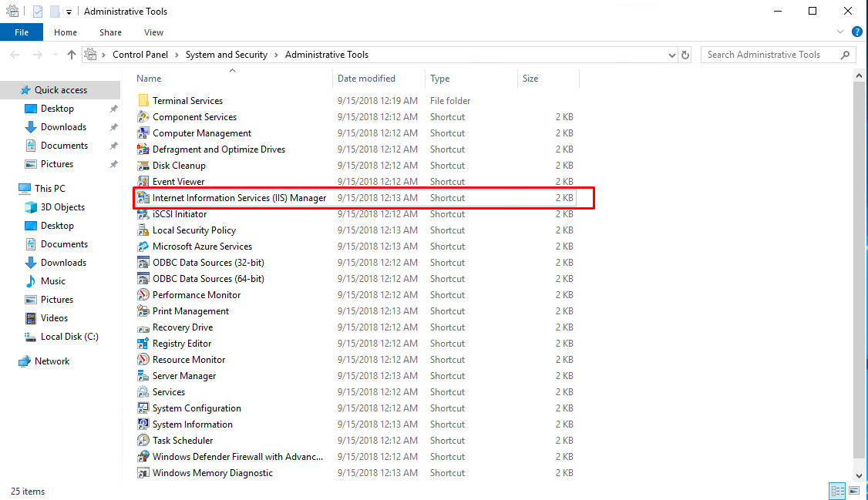Select the System Information icon
The height and width of the screenshot is (500, 868).
click(143, 424)
